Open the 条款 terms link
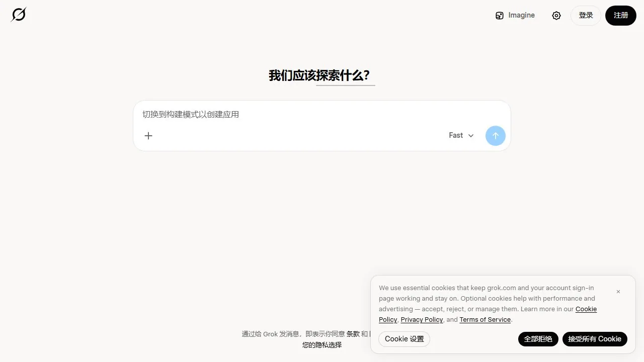Viewport: 644px width, 362px height. [x=353, y=334]
